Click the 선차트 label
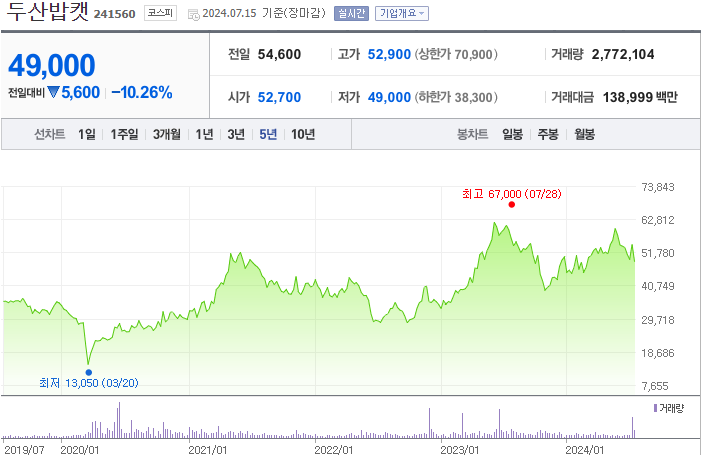This screenshot has height=455, width=701. tap(50, 134)
